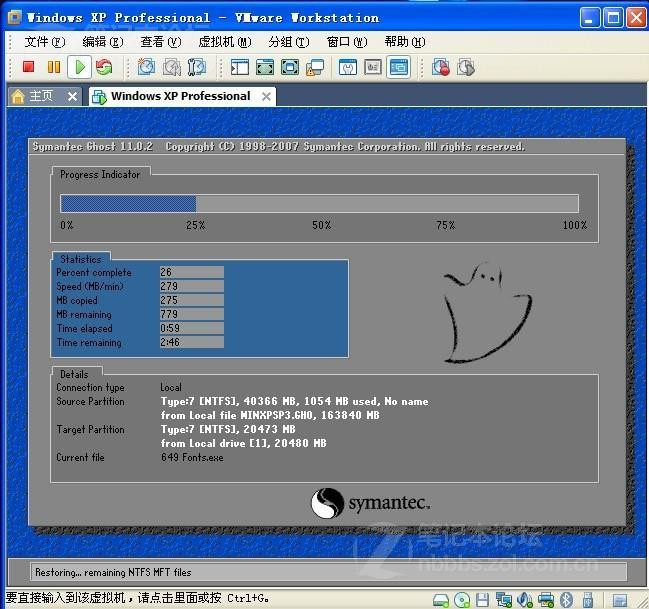Click the CD/DVD drive status icon

tap(462, 600)
